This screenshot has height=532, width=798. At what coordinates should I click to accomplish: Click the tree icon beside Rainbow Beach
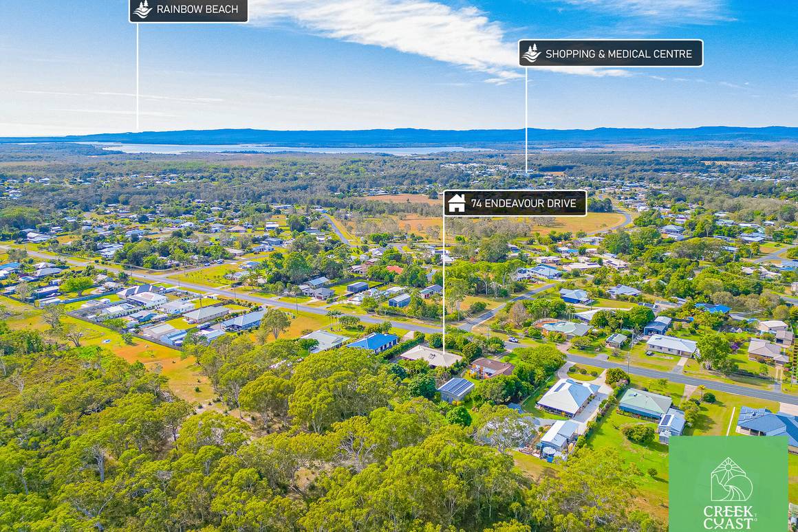pos(142,9)
